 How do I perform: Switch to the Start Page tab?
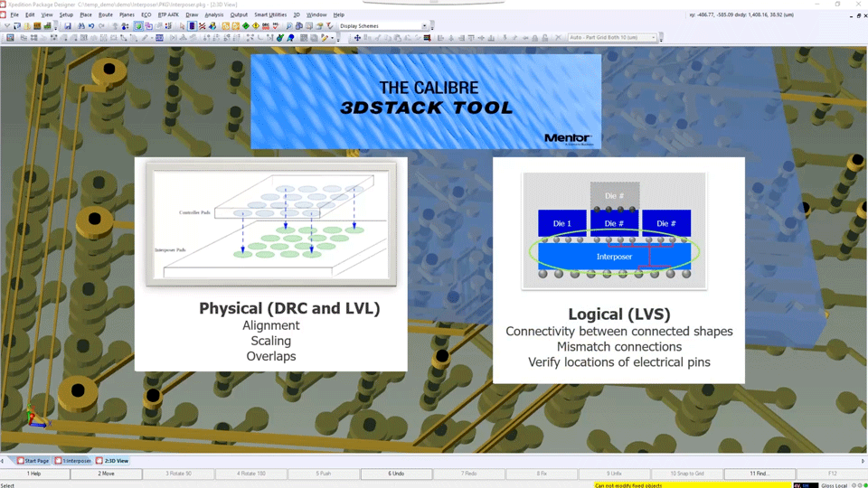(33, 460)
